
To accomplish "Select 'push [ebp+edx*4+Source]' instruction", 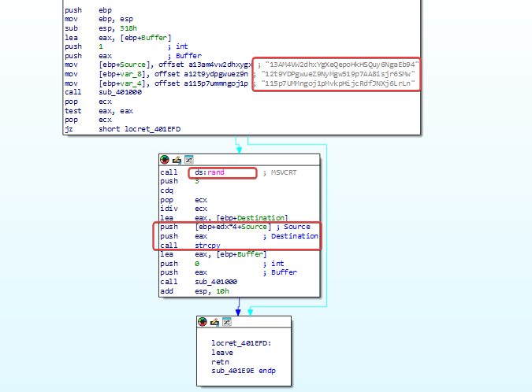I will 216,227.
